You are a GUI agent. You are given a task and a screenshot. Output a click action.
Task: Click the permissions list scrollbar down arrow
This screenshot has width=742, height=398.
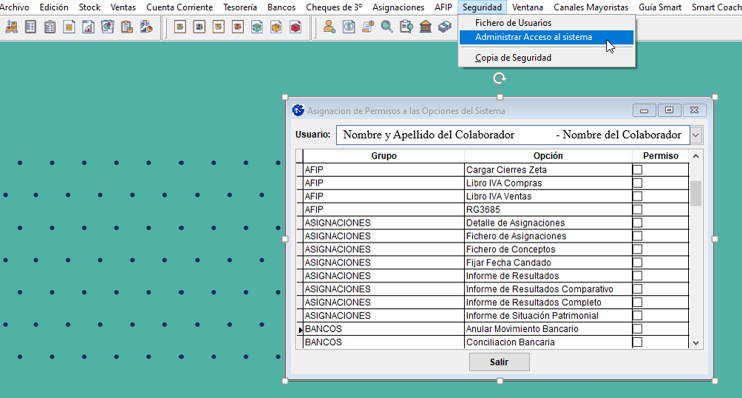696,343
